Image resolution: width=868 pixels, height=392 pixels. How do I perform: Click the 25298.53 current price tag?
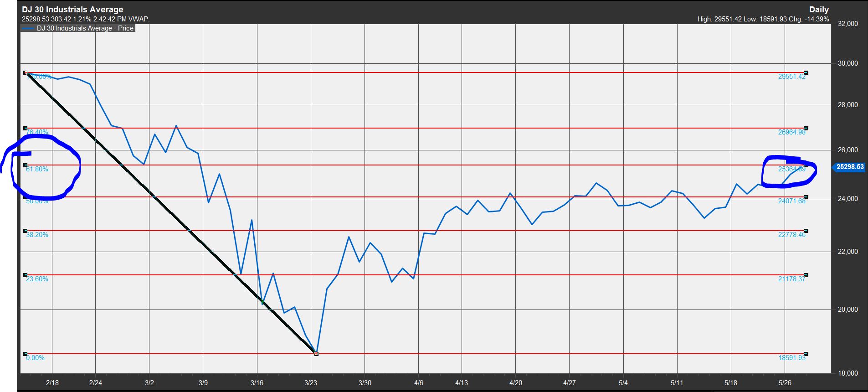(850, 167)
